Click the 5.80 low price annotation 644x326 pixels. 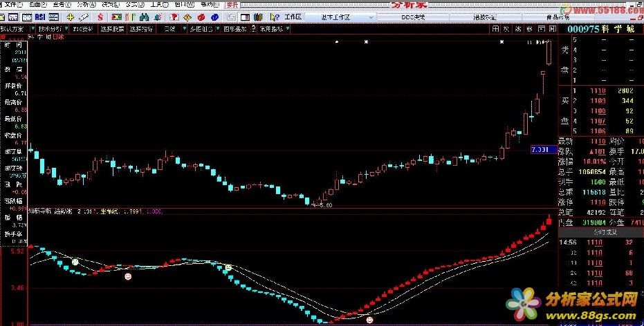(324, 204)
